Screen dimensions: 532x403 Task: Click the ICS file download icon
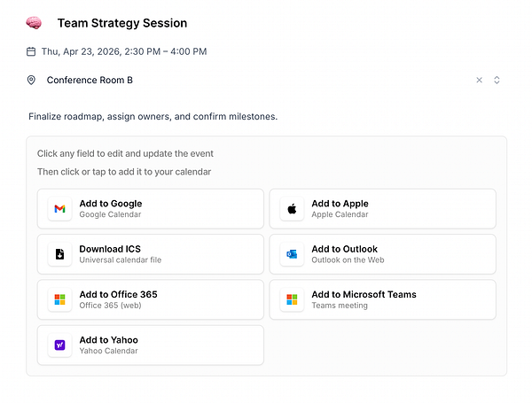click(59, 254)
